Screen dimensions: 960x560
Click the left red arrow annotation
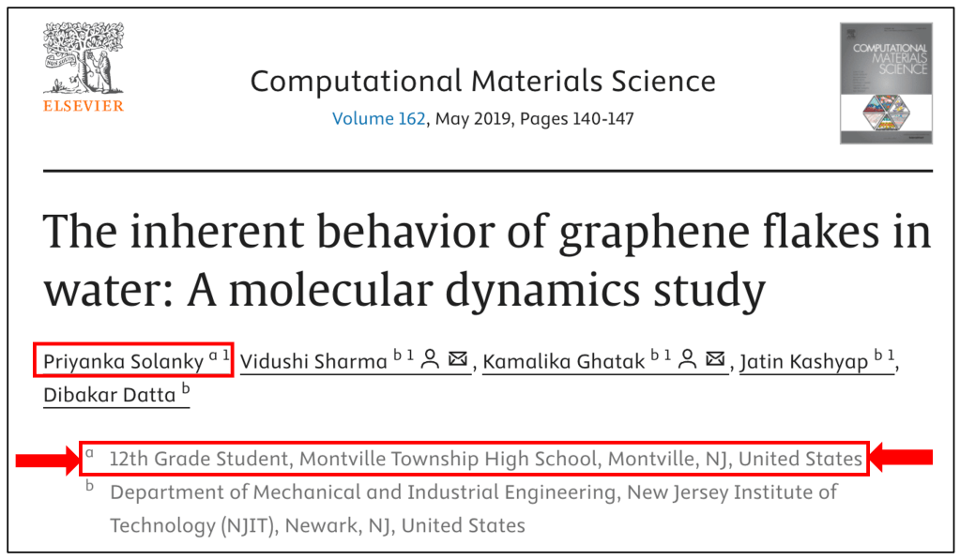[47, 459]
